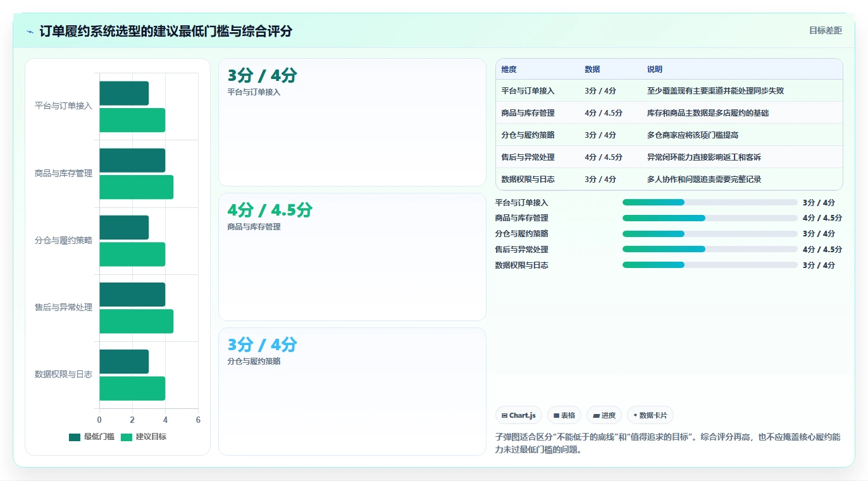Click table cell 库存和商品主数据是多店履约的基础
868x481 pixels.
coord(708,113)
